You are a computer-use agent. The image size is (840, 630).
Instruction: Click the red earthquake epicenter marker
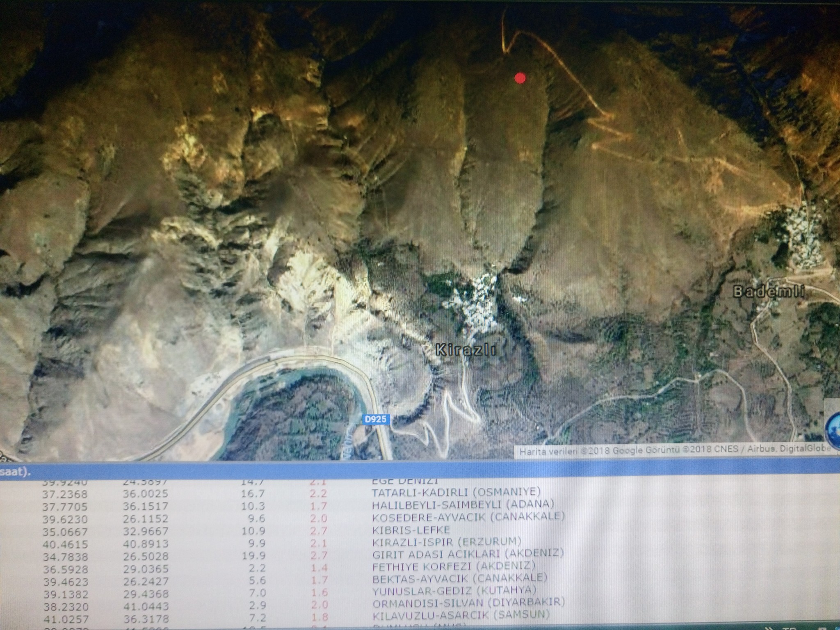(x=520, y=78)
